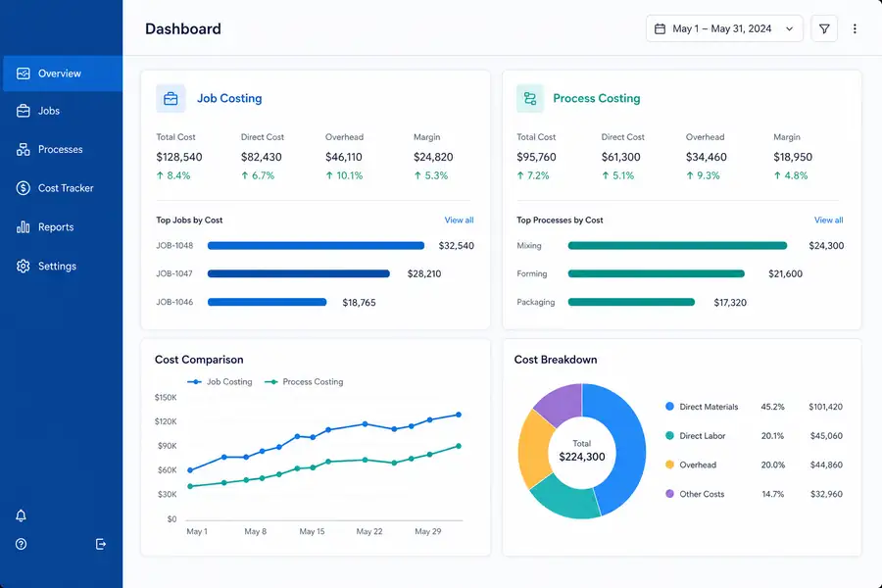Toggle Process Costing series in chart legend

point(304,381)
